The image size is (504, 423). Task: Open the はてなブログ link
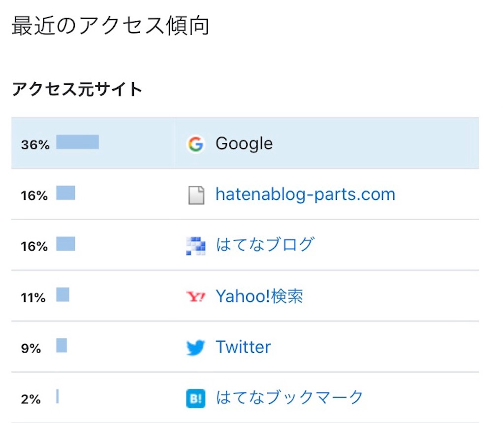pos(265,245)
